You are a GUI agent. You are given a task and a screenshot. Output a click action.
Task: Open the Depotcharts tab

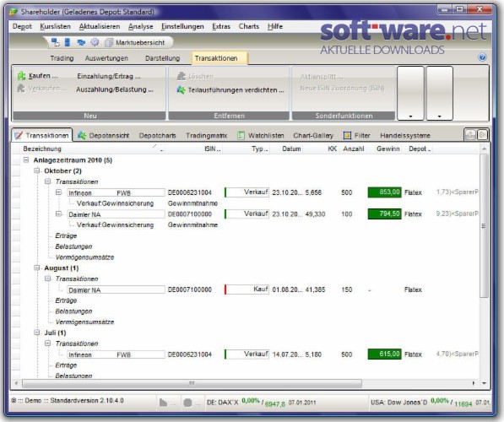158,136
